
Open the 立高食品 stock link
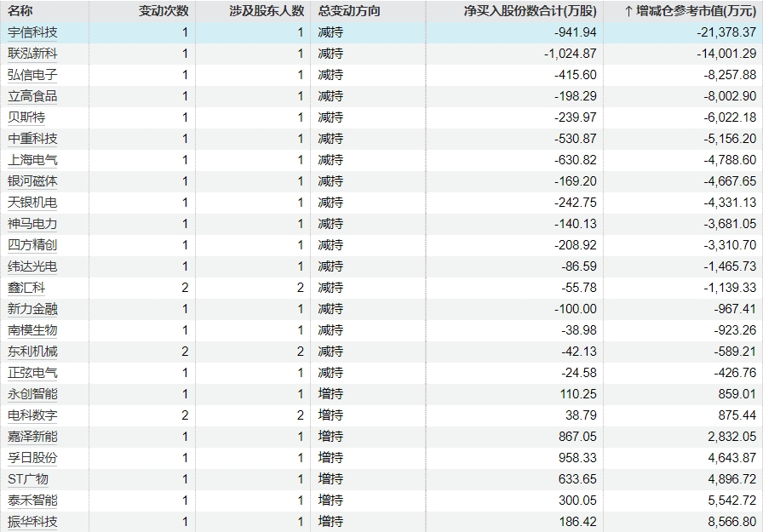click(32, 96)
